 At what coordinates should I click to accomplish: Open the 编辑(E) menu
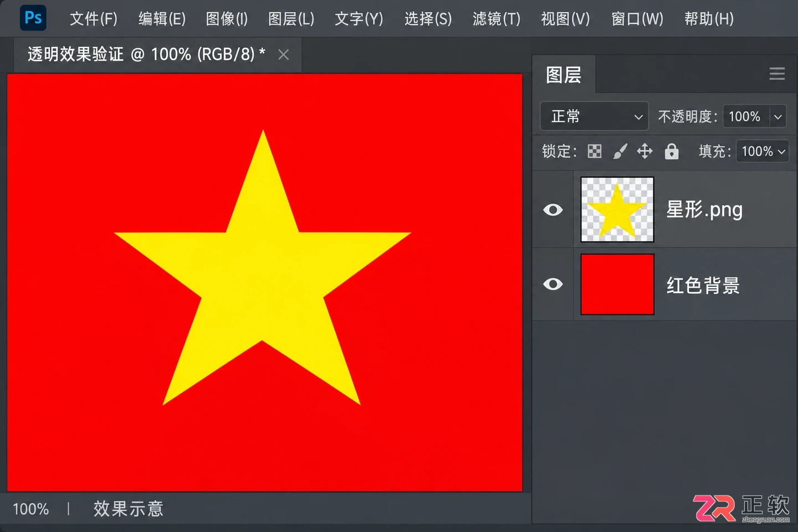[x=162, y=19]
